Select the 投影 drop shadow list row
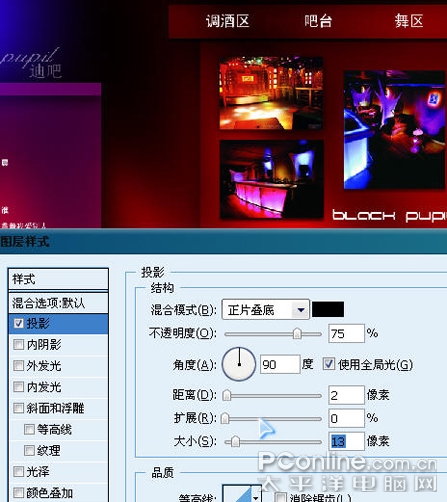The image size is (447, 502). 58,323
